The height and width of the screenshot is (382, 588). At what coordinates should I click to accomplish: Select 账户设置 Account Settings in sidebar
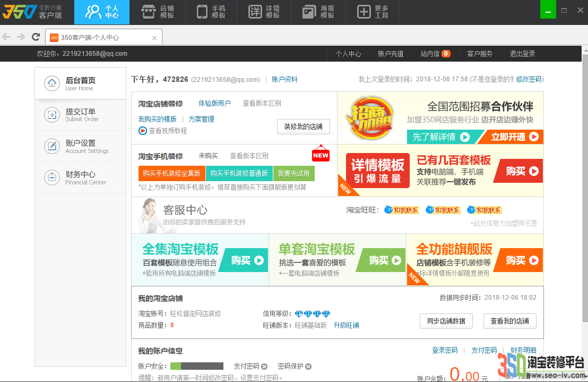pos(80,146)
